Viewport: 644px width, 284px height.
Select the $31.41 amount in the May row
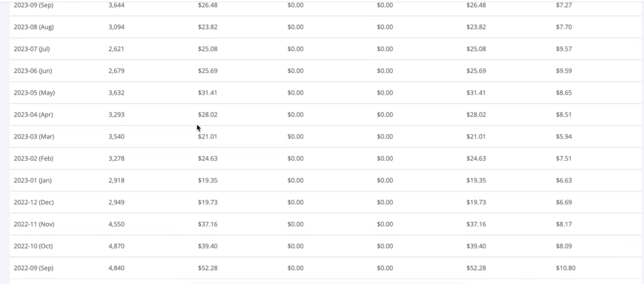pyautogui.click(x=208, y=93)
